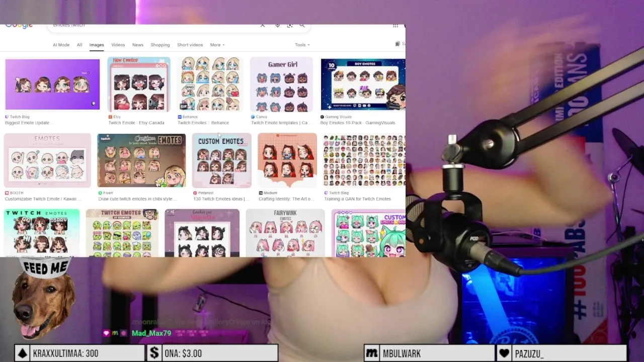Open the Fairywink emotes thumbnail

[285, 233]
